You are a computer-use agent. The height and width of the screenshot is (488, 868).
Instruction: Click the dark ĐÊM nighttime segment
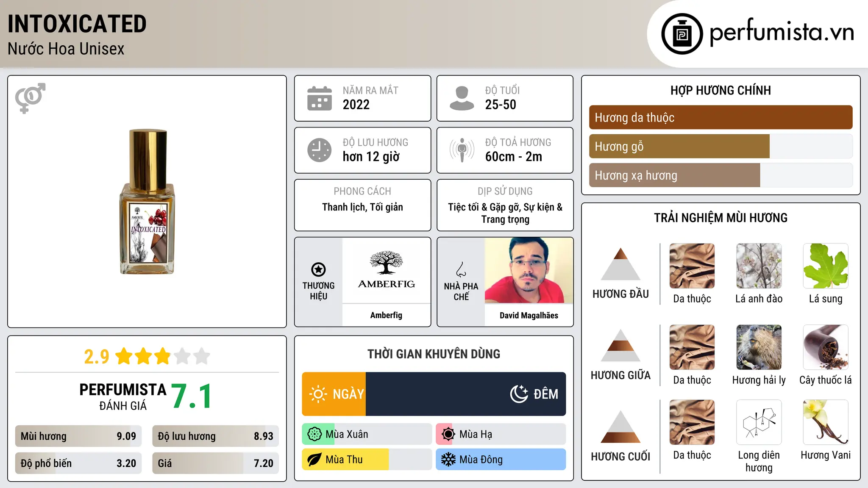pos(466,394)
